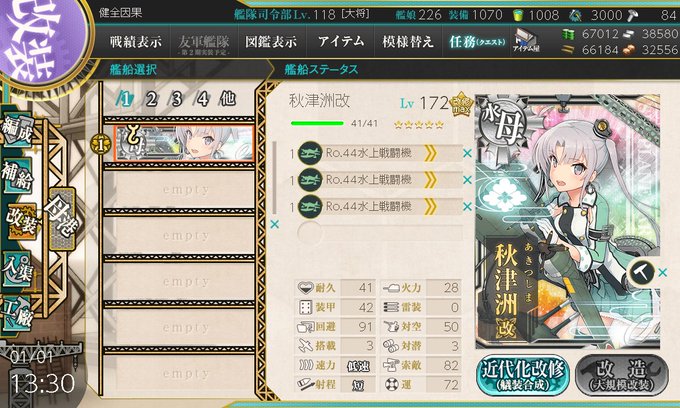Select the 改装 refit sidebar icon
This screenshot has width=680, height=408.
pyautogui.click(x=20, y=222)
